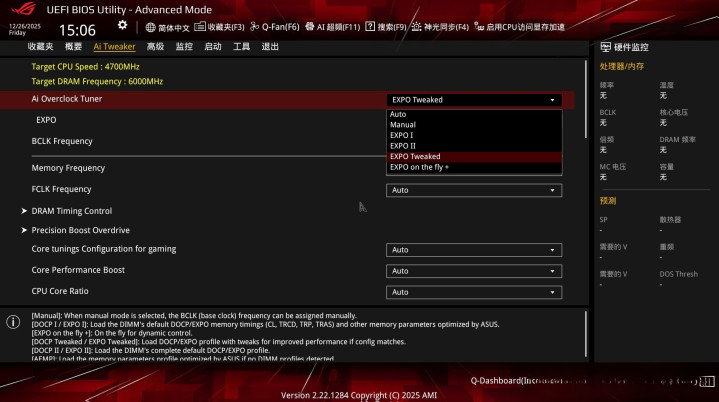Open the 高级 tab
This screenshot has width=719, height=402.
155,46
